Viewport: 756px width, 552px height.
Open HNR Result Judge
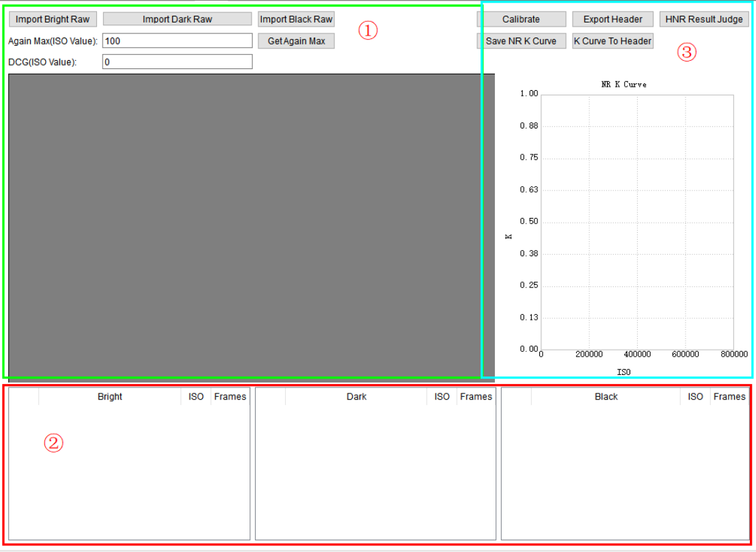click(x=703, y=19)
